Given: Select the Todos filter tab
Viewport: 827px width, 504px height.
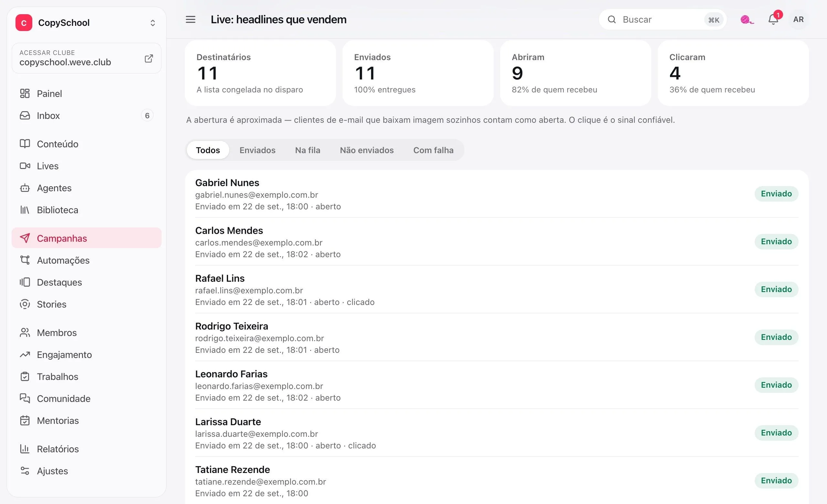Looking at the screenshot, I should (x=208, y=150).
